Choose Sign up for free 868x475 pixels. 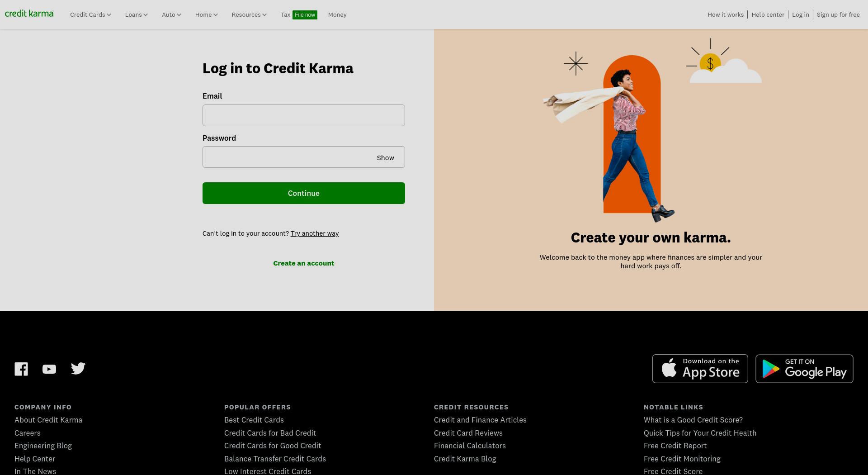tap(838, 15)
